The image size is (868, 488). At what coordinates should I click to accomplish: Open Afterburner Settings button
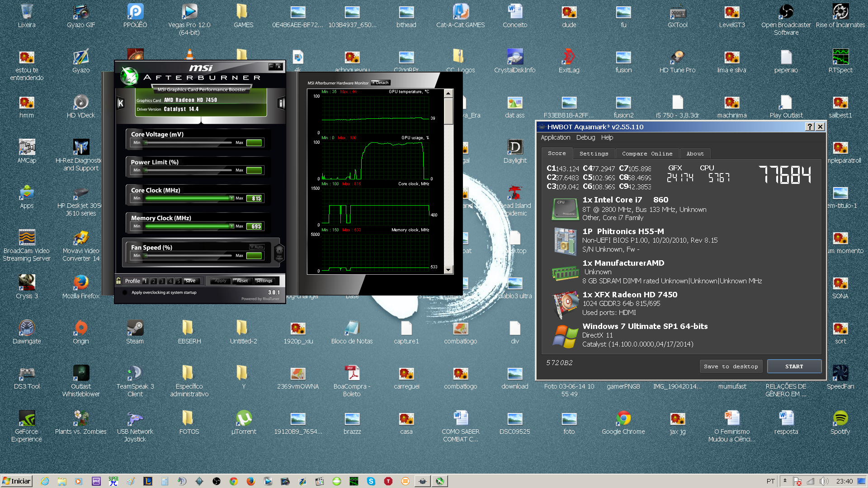coord(264,281)
